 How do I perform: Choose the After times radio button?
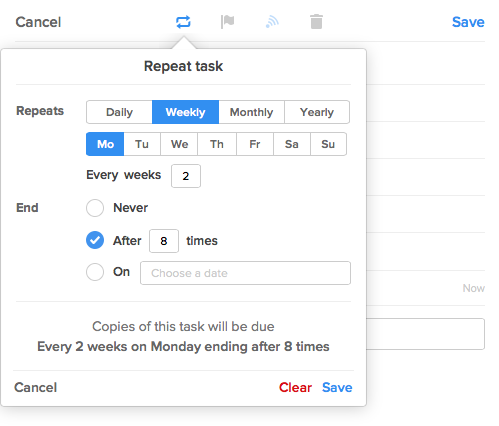(x=95, y=240)
